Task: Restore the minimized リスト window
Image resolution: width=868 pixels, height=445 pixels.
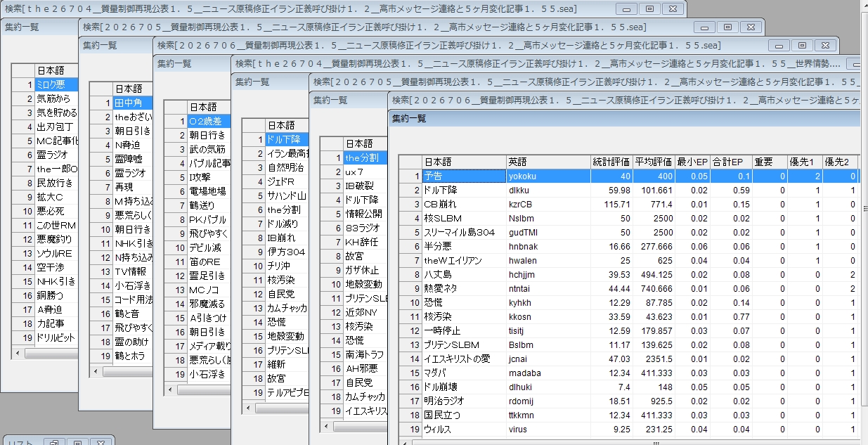Action: click(x=53, y=442)
